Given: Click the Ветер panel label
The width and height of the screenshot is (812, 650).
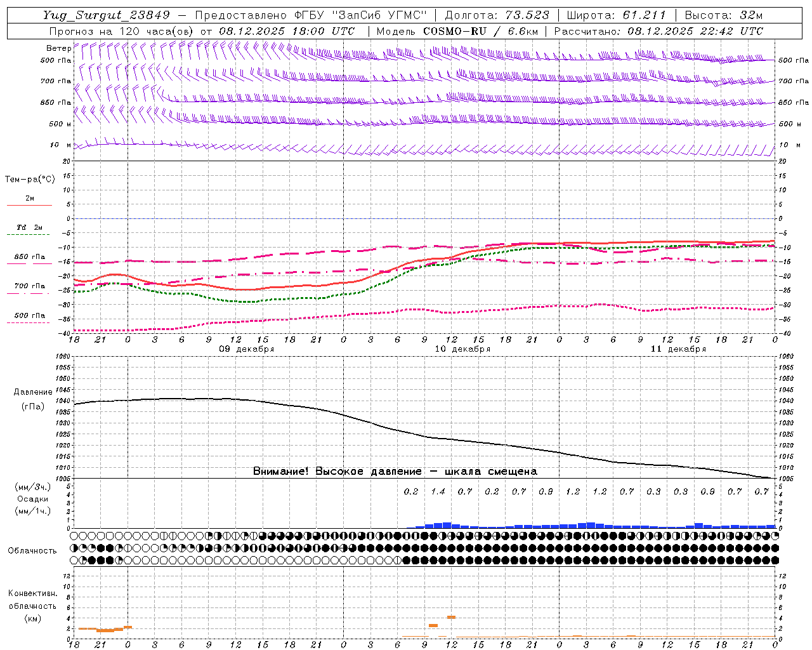Looking at the screenshot, I should click(x=58, y=48).
